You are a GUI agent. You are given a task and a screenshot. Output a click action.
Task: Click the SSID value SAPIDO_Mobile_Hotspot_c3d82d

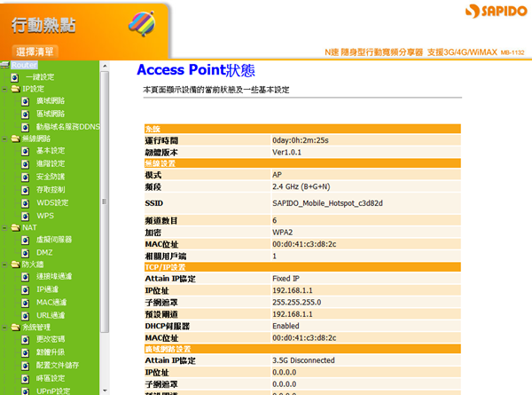[327, 203]
